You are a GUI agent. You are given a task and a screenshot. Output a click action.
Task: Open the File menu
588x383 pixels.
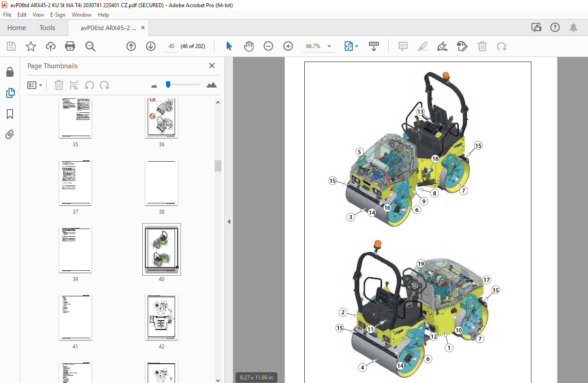point(7,14)
